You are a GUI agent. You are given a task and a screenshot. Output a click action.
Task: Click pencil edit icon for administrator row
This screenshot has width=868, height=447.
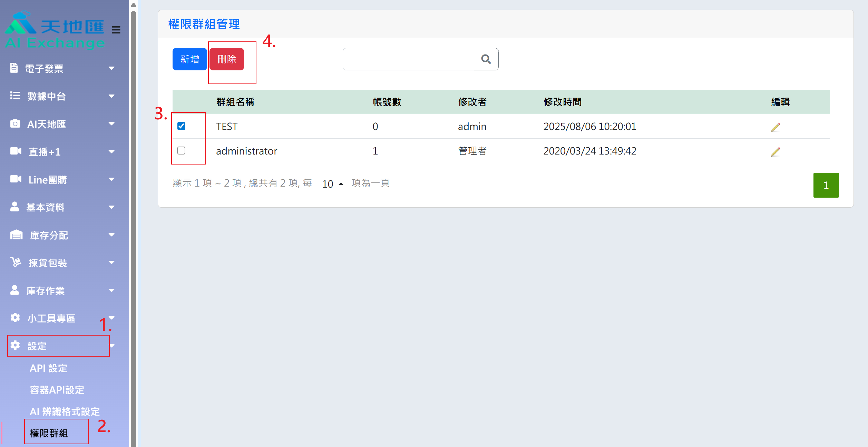click(x=775, y=152)
